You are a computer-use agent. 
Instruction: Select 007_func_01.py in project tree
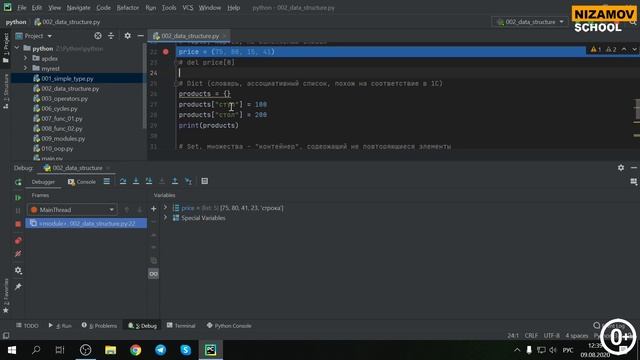[x=62, y=118]
